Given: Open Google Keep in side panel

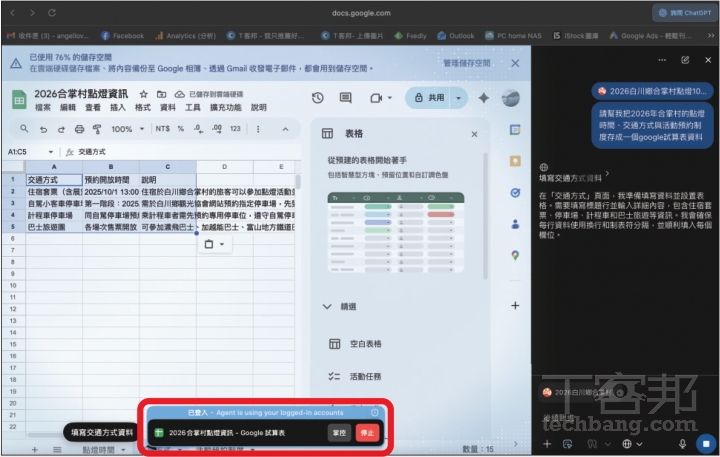Looking at the screenshot, I should (515, 161).
